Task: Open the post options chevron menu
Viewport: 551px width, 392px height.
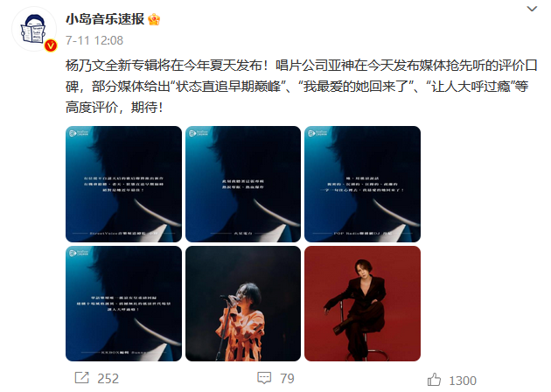Action: [x=532, y=9]
